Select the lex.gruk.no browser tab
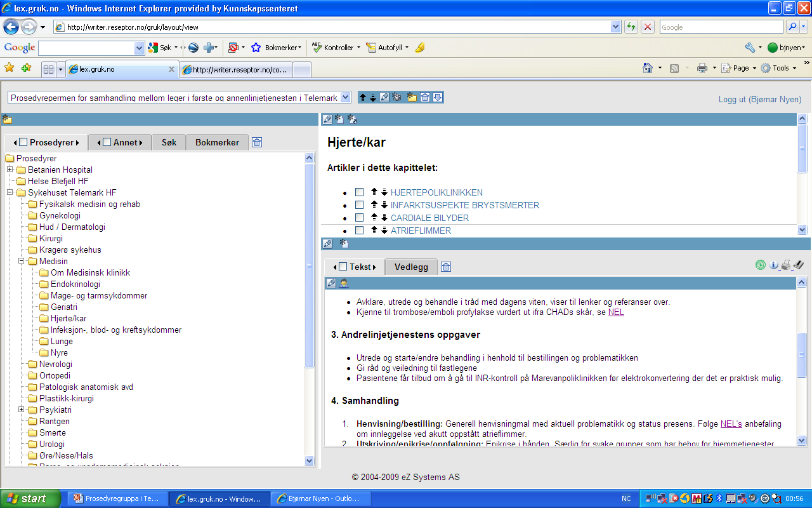 coord(122,69)
